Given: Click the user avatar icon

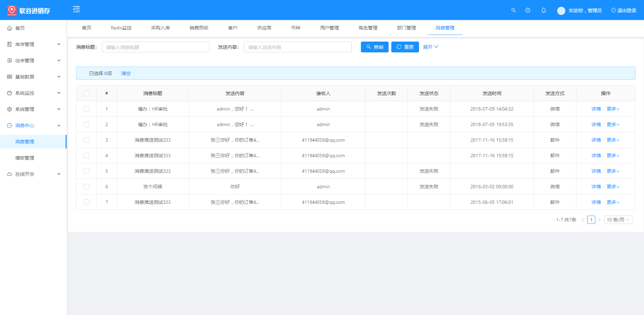Looking at the screenshot, I should tap(561, 11).
